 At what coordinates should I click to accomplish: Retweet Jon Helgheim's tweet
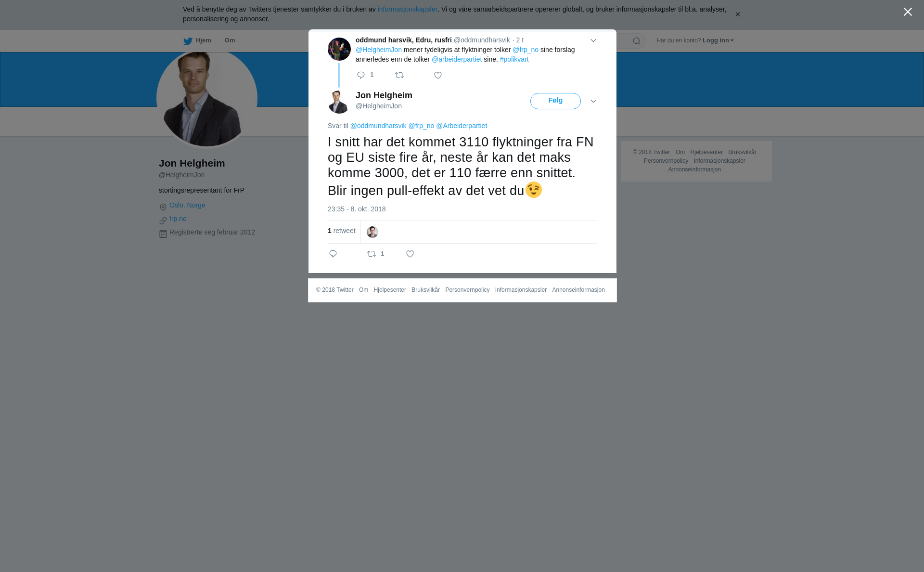[x=372, y=254]
